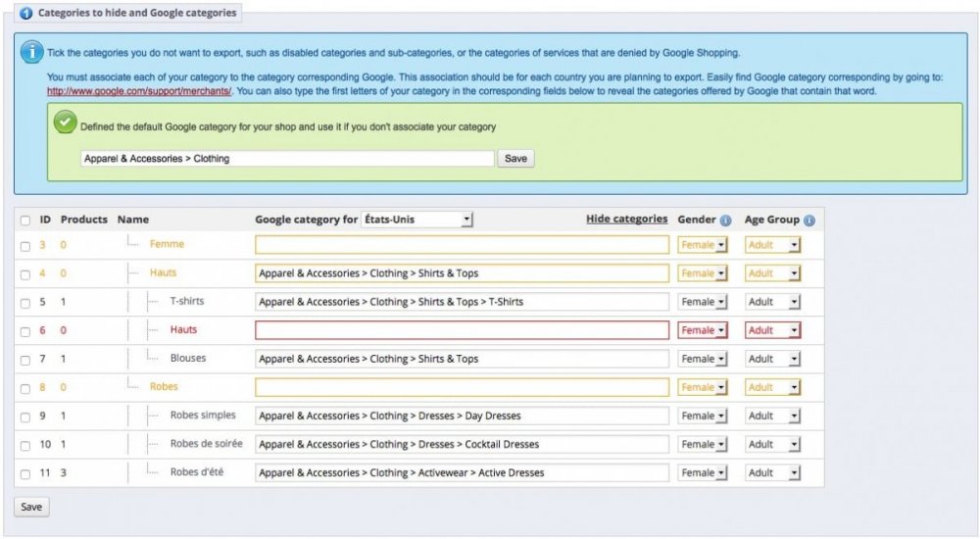Click the Gender column info icon
980x539 pixels.
coord(725,220)
